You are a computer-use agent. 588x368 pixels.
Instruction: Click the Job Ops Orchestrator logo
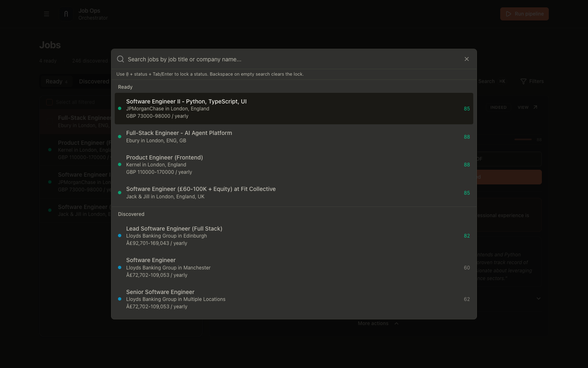[66, 13]
